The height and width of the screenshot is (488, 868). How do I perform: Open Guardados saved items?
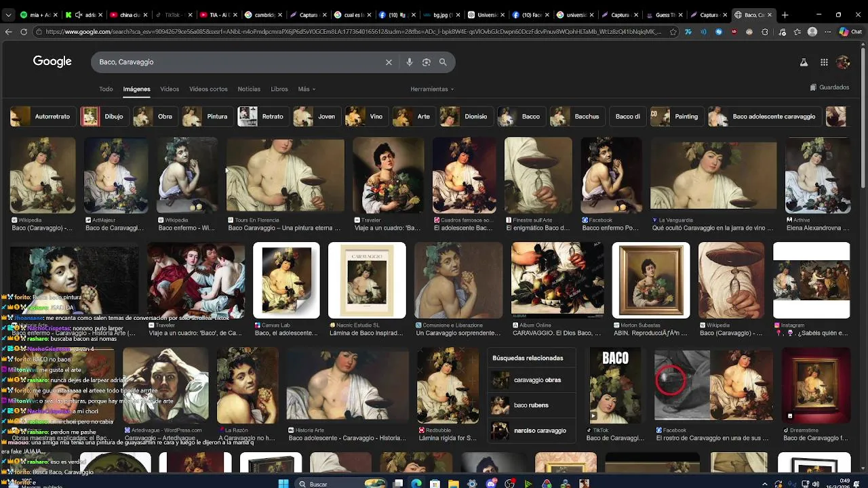click(829, 87)
